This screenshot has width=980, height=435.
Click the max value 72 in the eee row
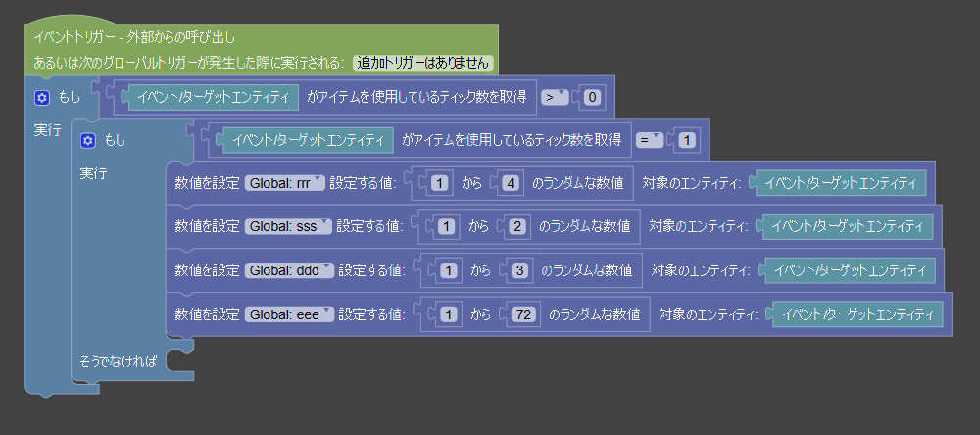coord(524,314)
